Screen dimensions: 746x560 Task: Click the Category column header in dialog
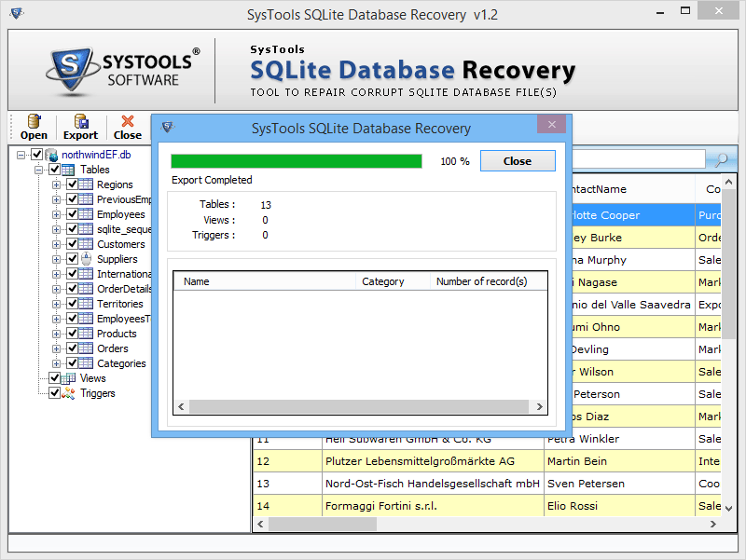point(393,281)
